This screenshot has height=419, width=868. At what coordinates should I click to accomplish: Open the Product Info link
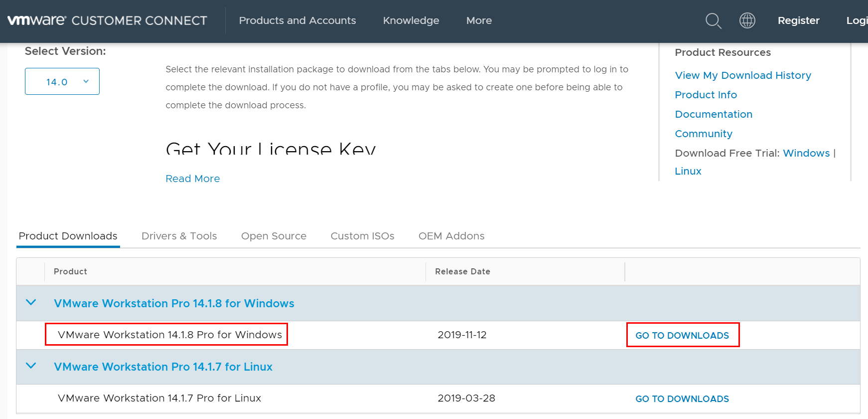706,95
